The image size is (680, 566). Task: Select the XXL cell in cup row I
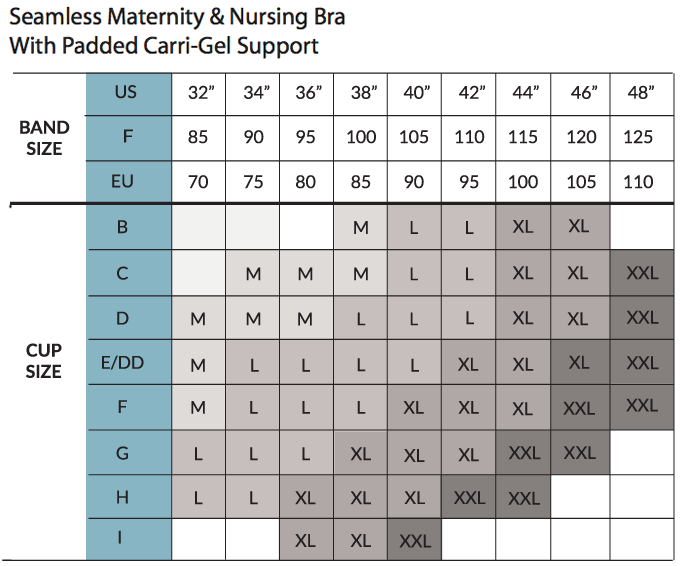[415, 541]
